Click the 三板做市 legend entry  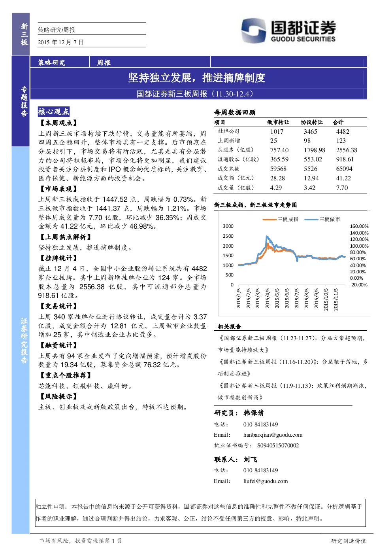tap(322, 219)
